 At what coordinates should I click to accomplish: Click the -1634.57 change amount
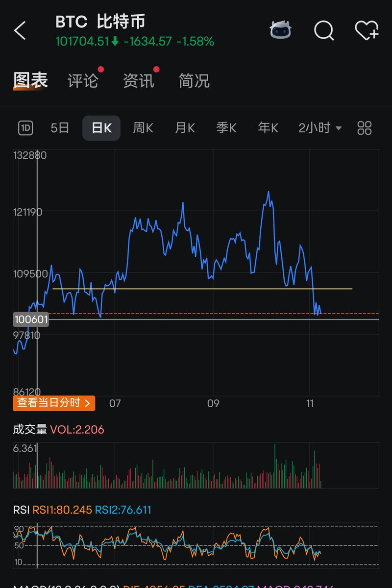[x=147, y=42]
